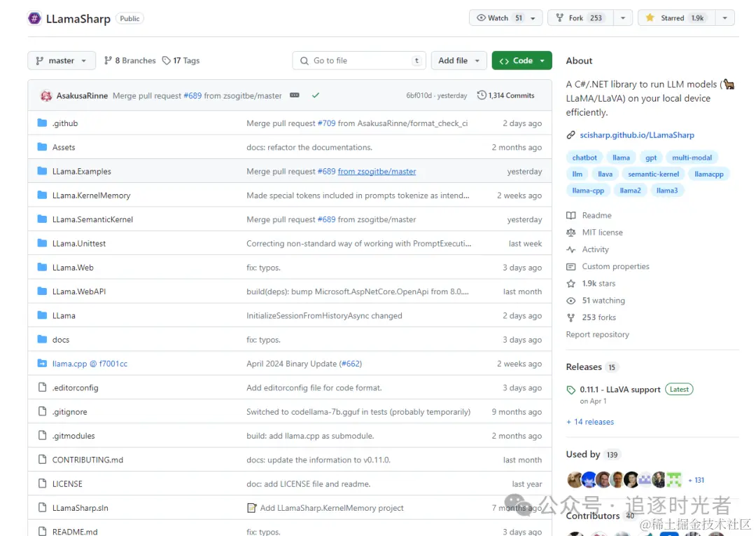Viewport: 756px width, 536px height.
Task: Click the star icon beside 1.9k stars
Action: [571, 284]
